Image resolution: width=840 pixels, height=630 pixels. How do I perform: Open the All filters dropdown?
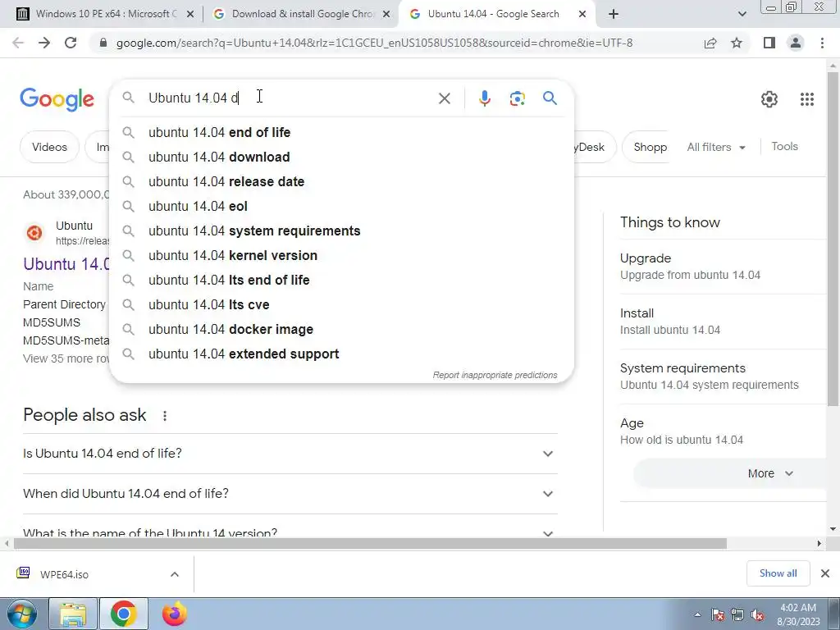click(x=715, y=147)
